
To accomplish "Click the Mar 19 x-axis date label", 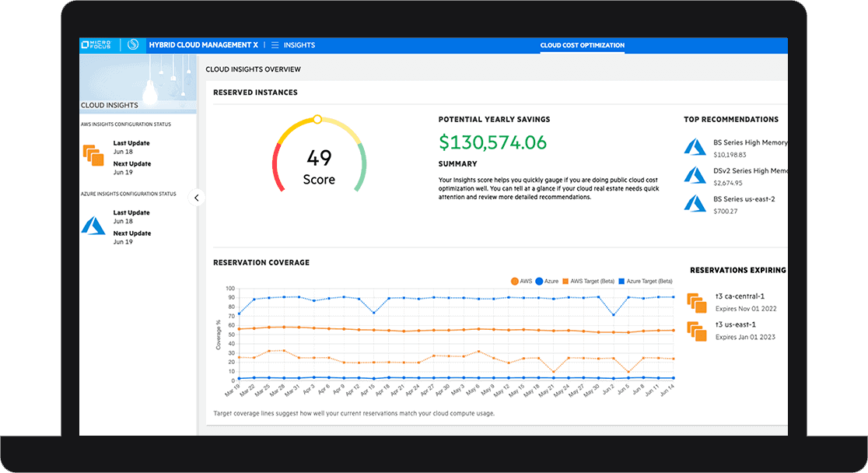I will (232, 391).
